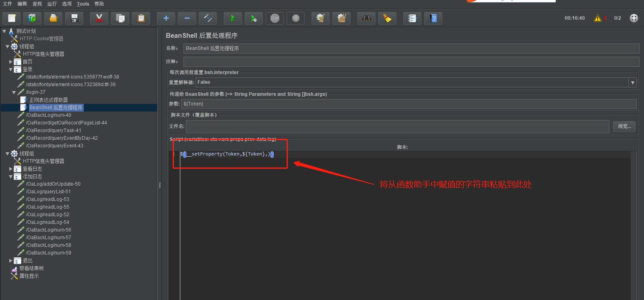The height and width of the screenshot is (300, 644).
Task: Open the 查找 menu
Action: click(x=37, y=4)
